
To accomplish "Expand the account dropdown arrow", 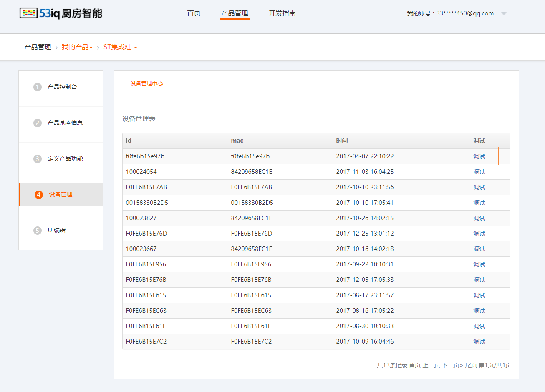I will (504, 14).
